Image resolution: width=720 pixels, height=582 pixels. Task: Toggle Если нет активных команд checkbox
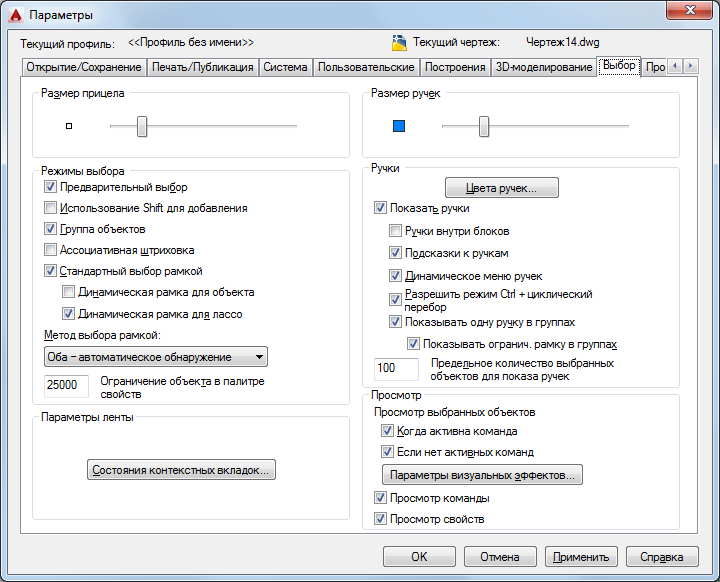pyautogui.click(x=387, y=452)
